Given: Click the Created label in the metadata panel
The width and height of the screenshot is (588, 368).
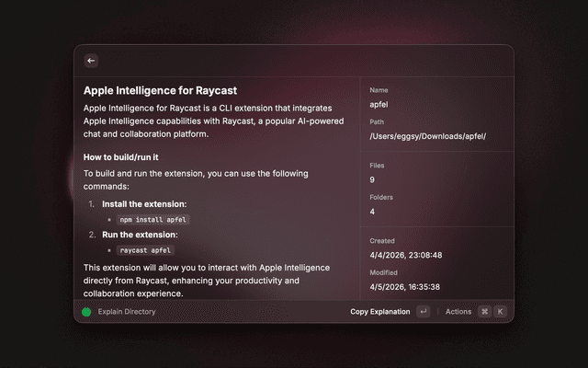Looking at the screenshot, I should point(382,241).
